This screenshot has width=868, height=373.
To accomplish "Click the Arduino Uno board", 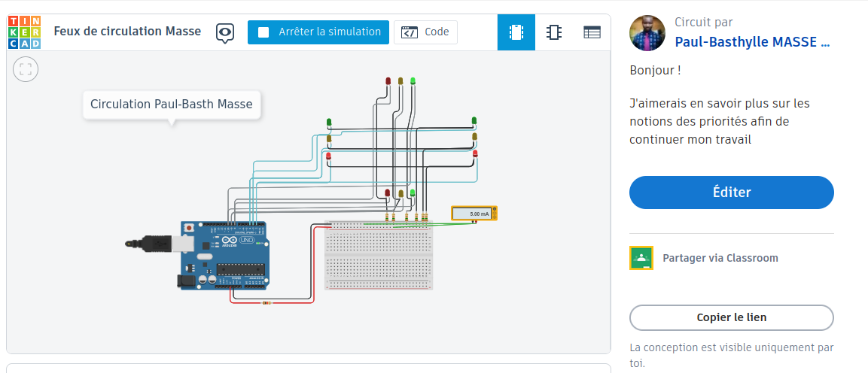I will 224,256.
